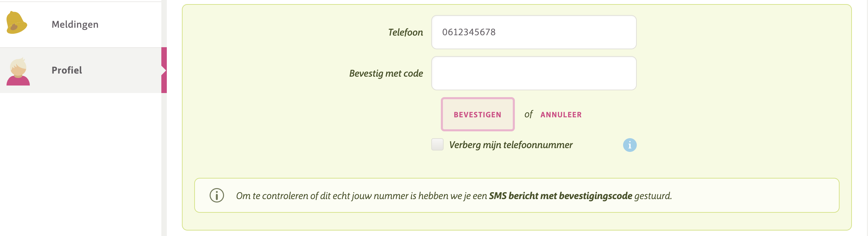The height and width of the screenshot is (236, 868).
Task: Click the Meldingen bell icon
Action: point(16,23)
